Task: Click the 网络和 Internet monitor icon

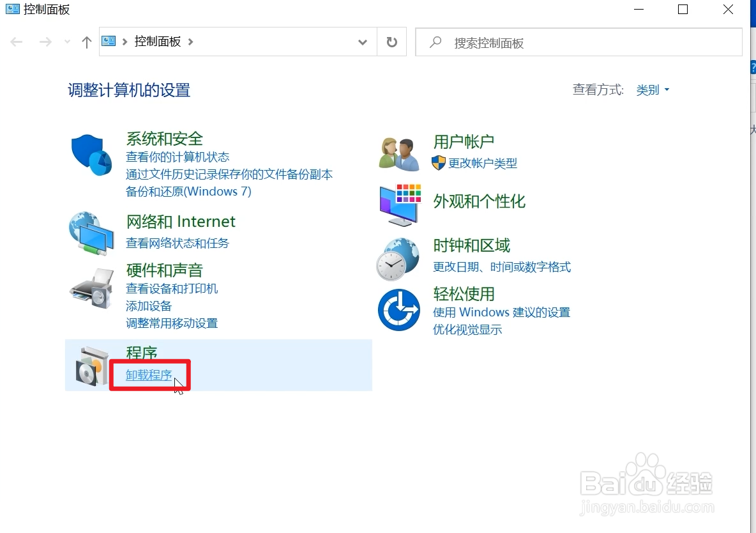Action: (91, 232)
